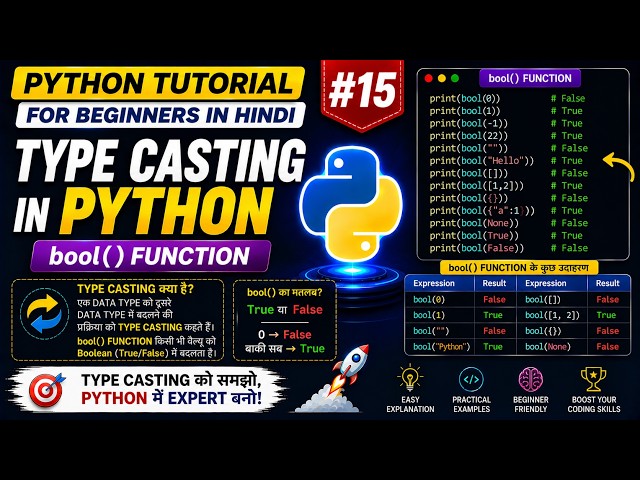Click the bool([]) table cell
The image size is (640, 480).
[x=543, y=299]
